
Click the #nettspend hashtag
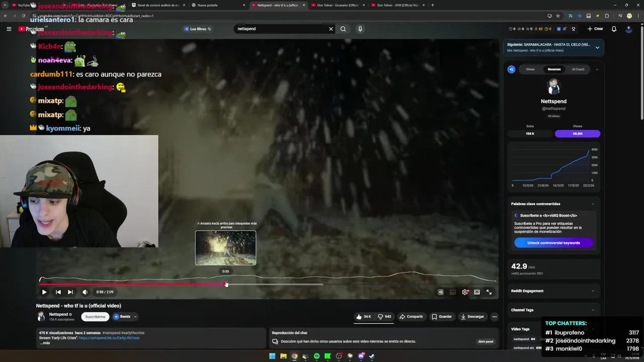112,333
